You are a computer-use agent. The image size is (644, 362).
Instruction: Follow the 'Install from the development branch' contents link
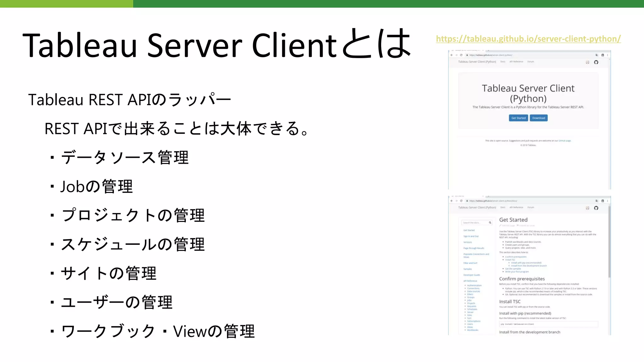pos(529,266)
